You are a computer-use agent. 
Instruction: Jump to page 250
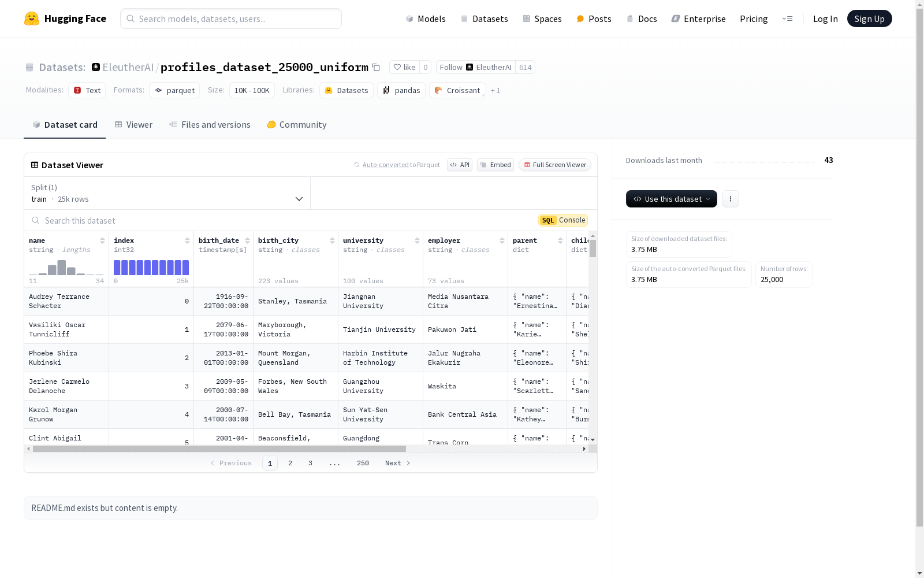click(363, 463)
